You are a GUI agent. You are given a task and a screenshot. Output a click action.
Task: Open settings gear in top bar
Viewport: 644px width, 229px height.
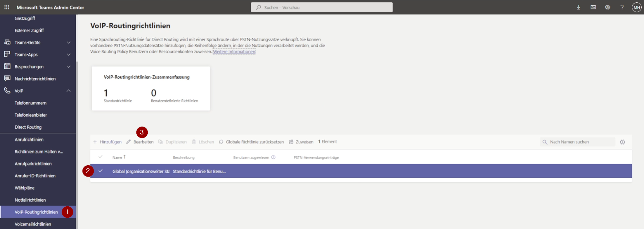click(x=608, y=7)
